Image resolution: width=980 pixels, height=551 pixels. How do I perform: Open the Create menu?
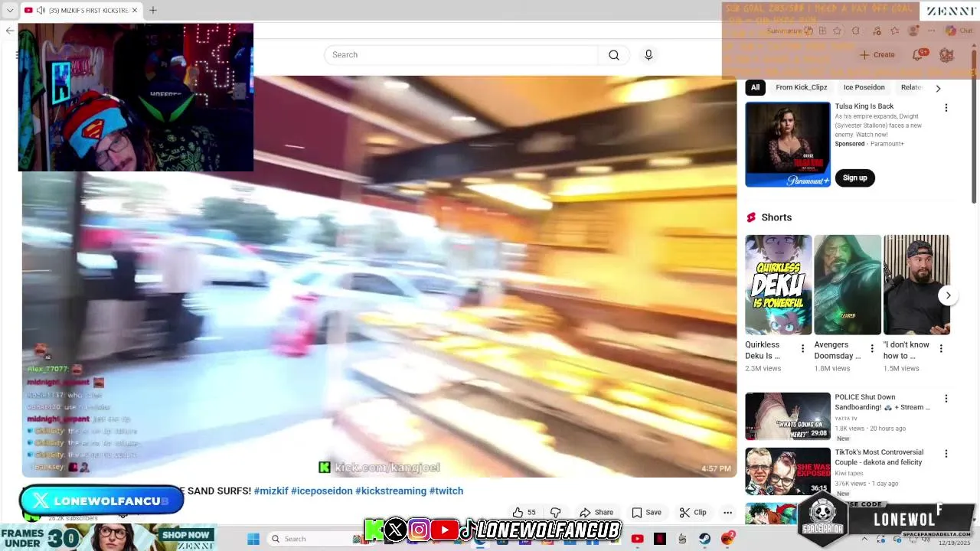tap(877, 55)
